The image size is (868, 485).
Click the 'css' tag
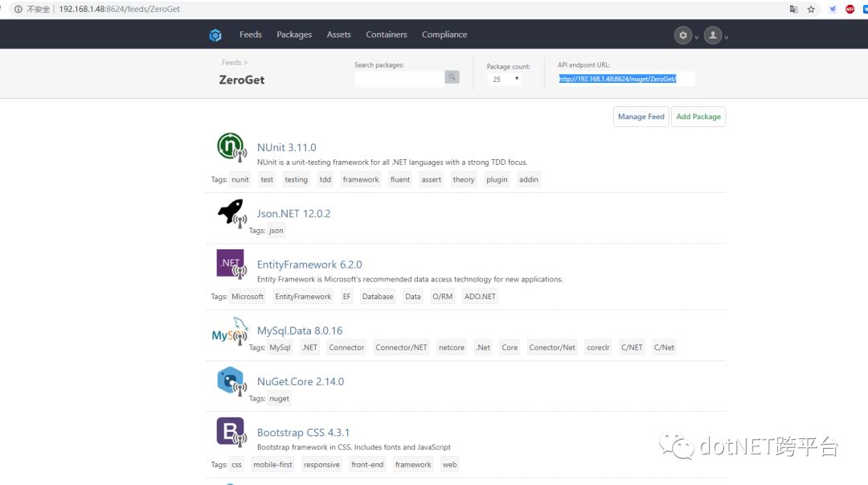(236, 465)
